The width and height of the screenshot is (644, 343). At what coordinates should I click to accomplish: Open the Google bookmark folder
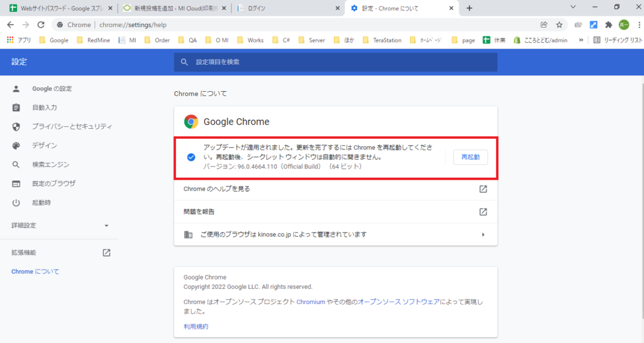point(54,40)
